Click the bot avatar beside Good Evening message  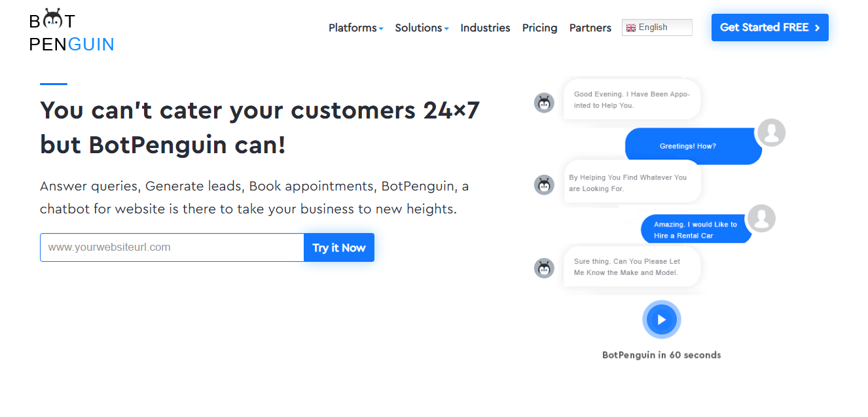pyautogui.click(x=544, y=103)
